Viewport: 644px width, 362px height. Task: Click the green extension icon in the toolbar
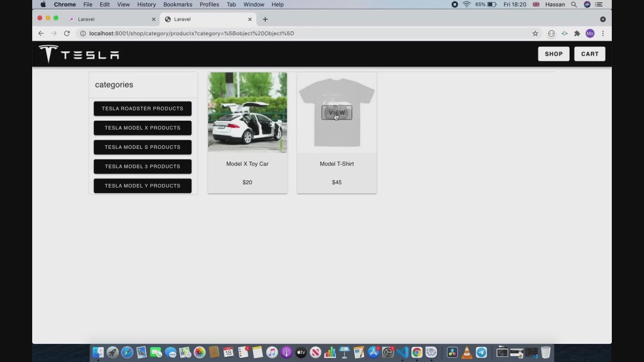[x=565, y=33]
